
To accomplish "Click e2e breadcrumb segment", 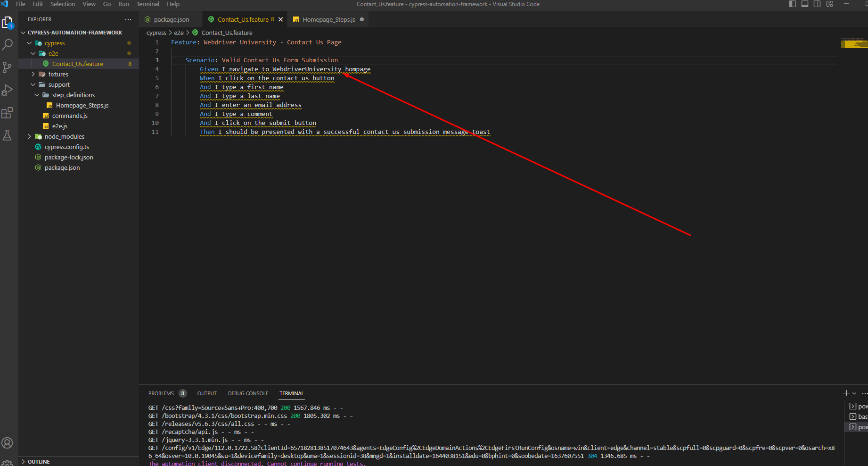I will point(179,33).
